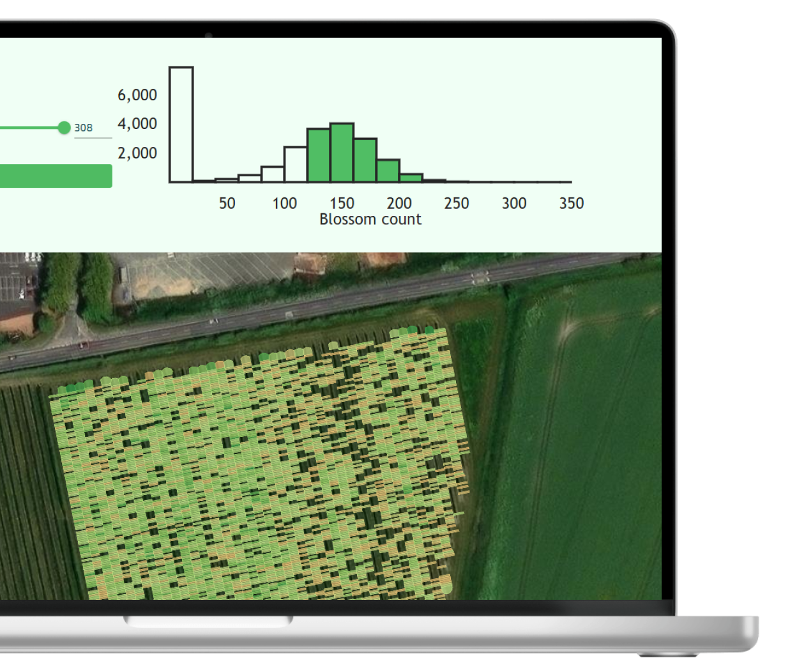
Task: Click the 350 x-axis tick label
Action: 571,203
